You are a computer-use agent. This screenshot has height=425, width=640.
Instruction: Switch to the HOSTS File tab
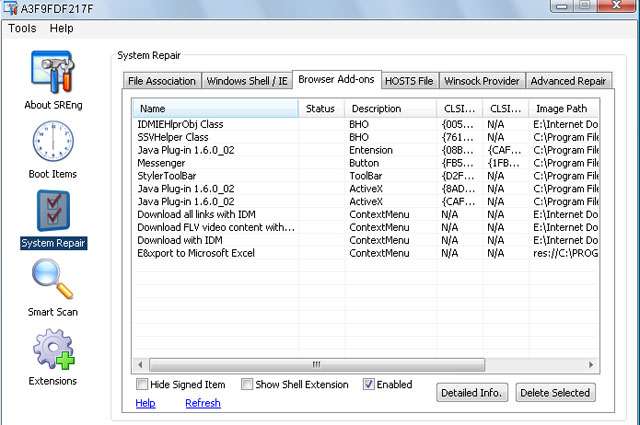(x=411, y=81)
